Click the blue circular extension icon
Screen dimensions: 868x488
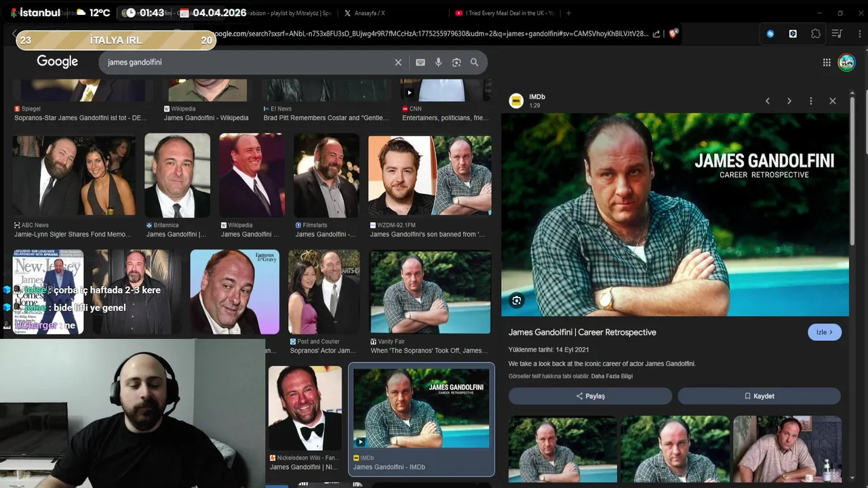coord(770,33)
